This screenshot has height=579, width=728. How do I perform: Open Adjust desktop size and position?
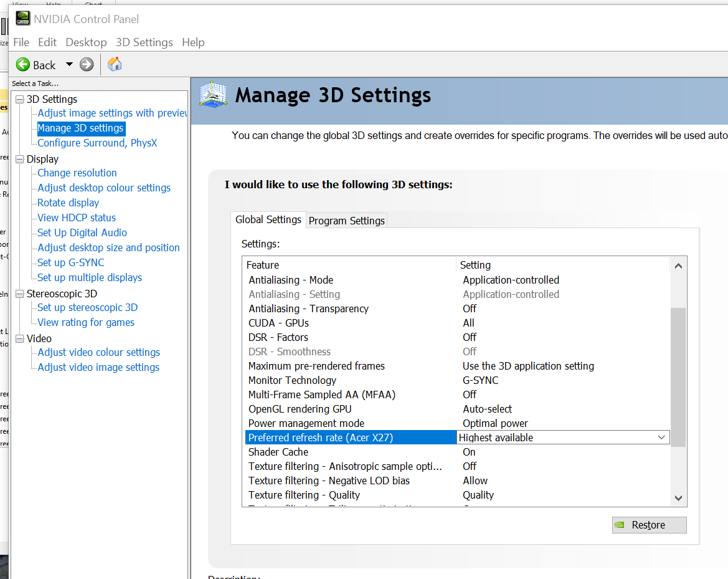click(108, 247)
